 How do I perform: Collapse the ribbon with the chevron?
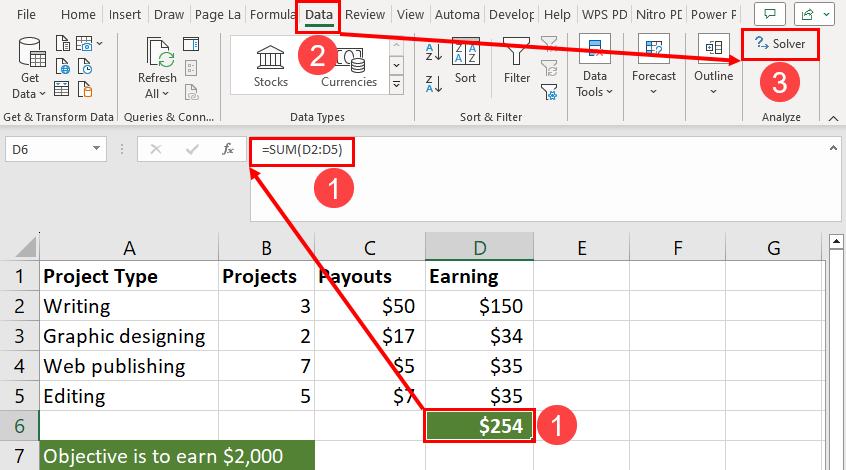point(833,118)
